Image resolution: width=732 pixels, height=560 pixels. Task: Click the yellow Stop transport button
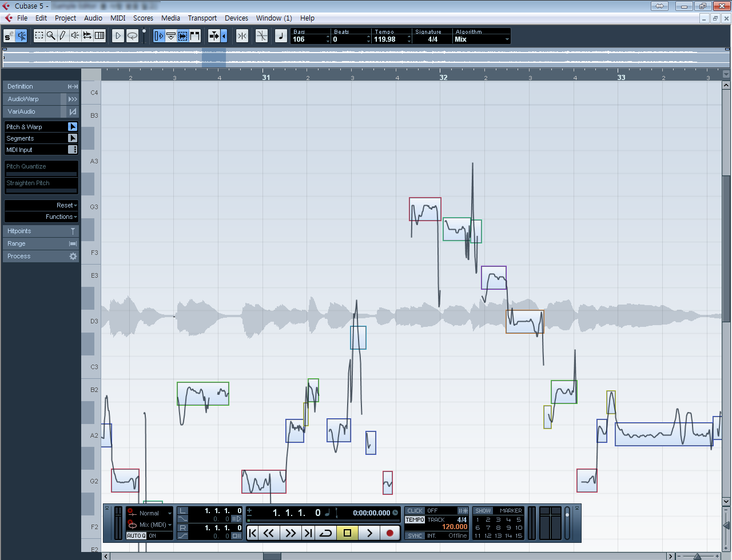pos(347,533)
